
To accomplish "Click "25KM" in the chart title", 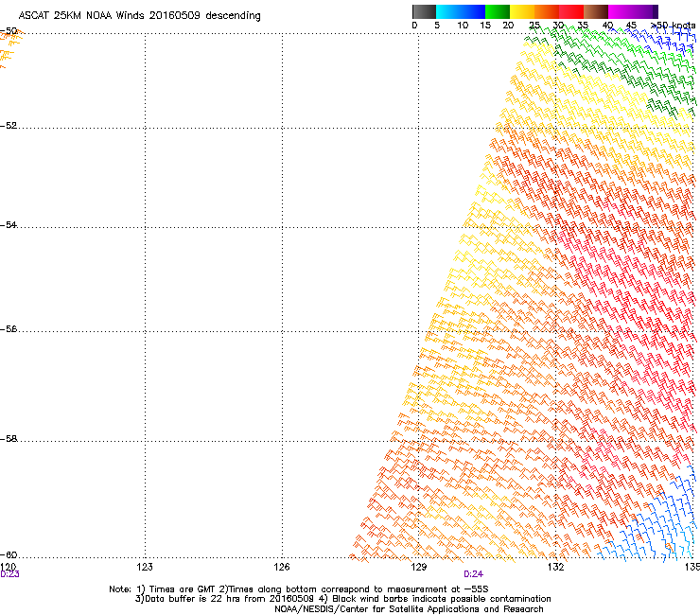I will click(67, 15).
